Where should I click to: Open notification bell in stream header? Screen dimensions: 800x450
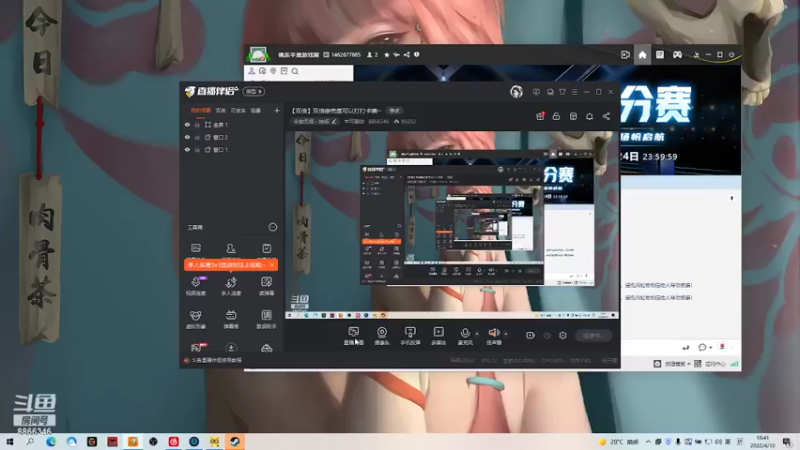pos(589,116)
